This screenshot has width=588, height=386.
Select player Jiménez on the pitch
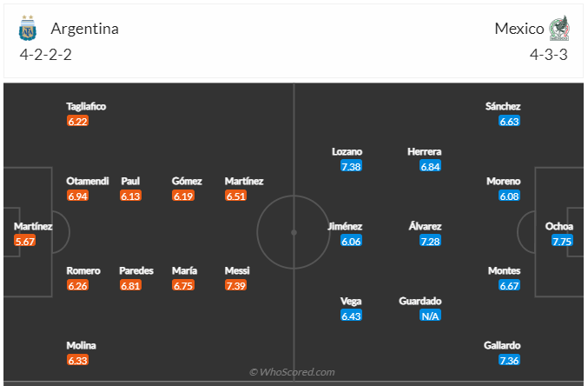coord(345,226)
